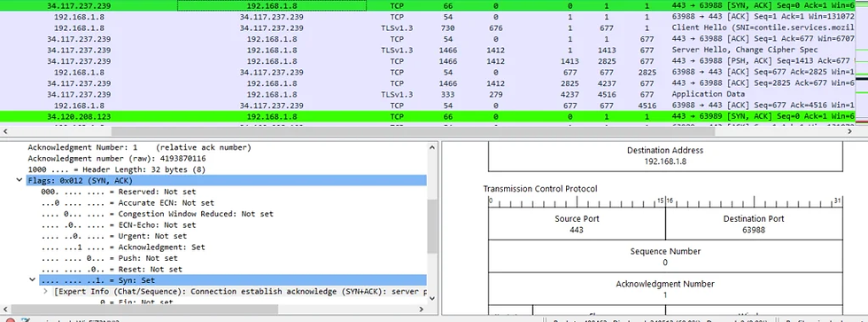The height and width of the screenshot is (322, 868).
Task: Click the Transmission Control Protocol diagram heading
Action: (x=540, y=189)
